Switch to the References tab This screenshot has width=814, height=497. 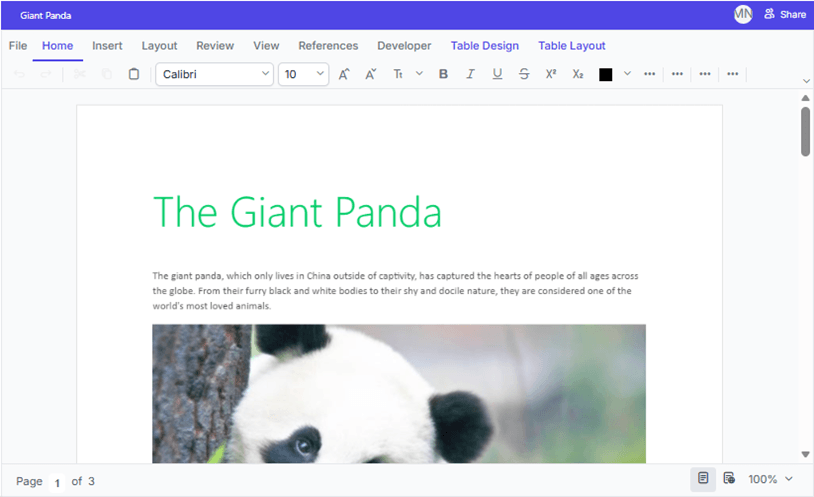(328, 46)
